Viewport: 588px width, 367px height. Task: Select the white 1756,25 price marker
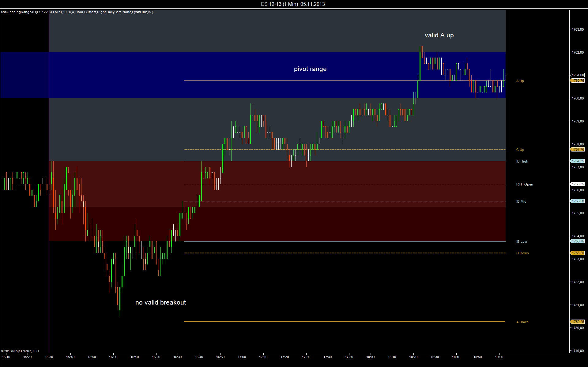coord(578,184)
